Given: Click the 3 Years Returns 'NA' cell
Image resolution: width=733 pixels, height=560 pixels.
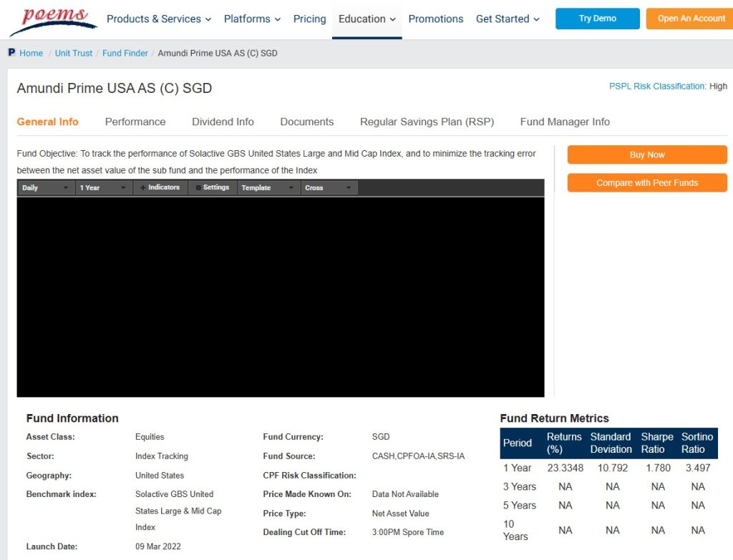Looking at the screenshot, I should click(565, 486).
